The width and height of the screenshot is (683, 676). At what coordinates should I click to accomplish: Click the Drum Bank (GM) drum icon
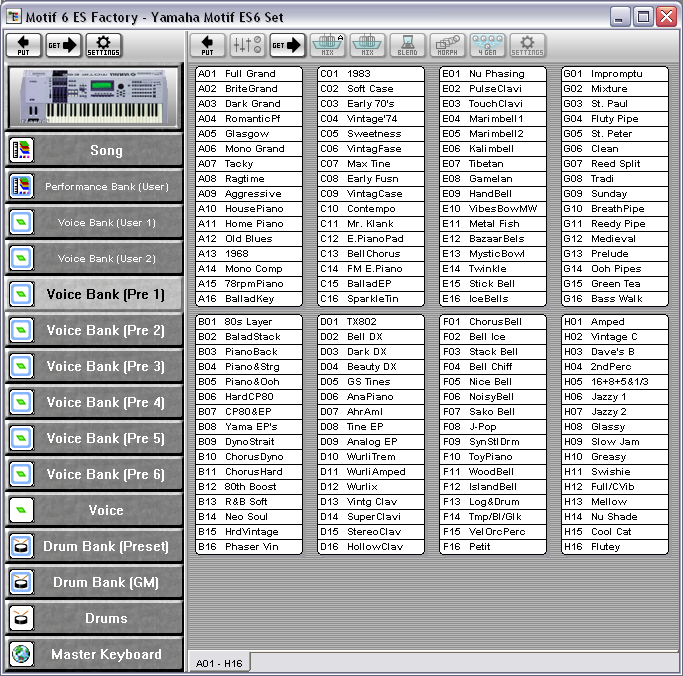point(21,582)
